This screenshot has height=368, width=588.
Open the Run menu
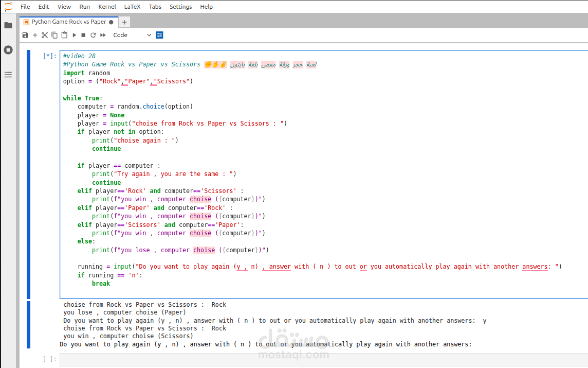[85, 7]
